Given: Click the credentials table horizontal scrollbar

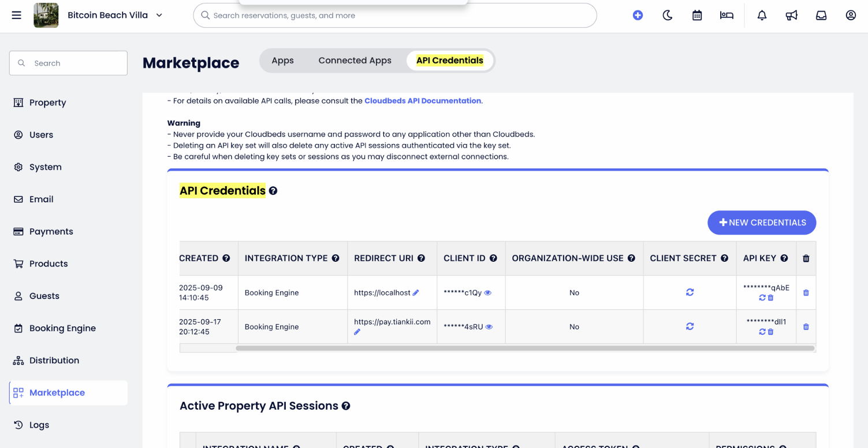Looking at the screenshot, I should tap(524, 348).
